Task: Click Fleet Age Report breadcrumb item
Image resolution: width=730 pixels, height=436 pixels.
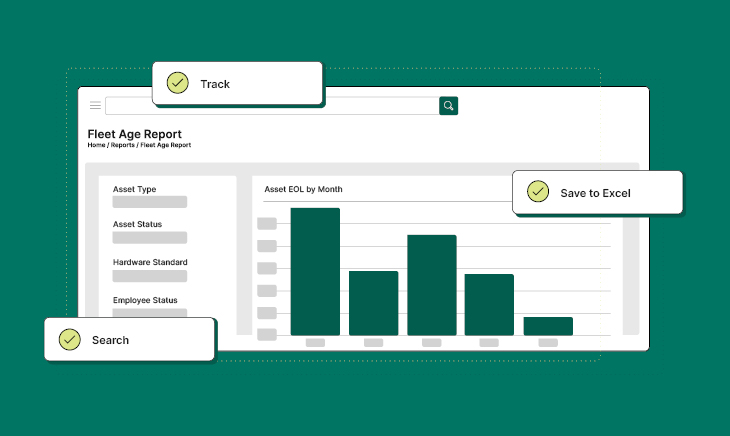Action: click(165, 146)
